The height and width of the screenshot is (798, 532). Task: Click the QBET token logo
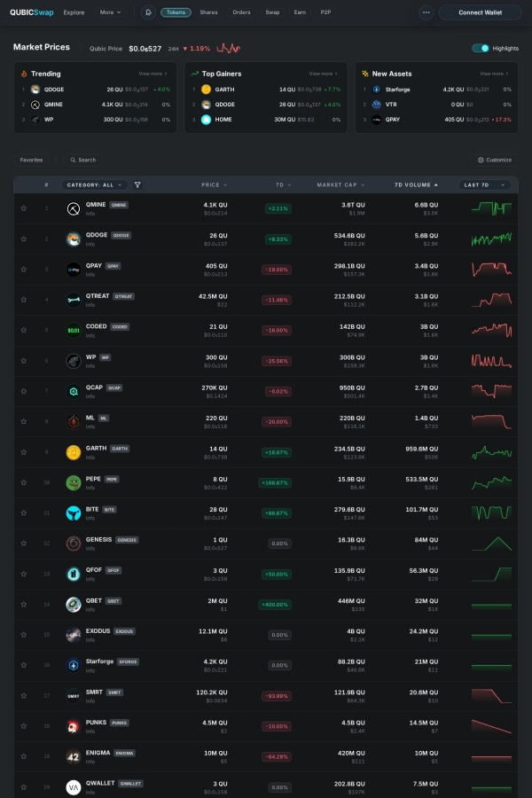point(74,605)
